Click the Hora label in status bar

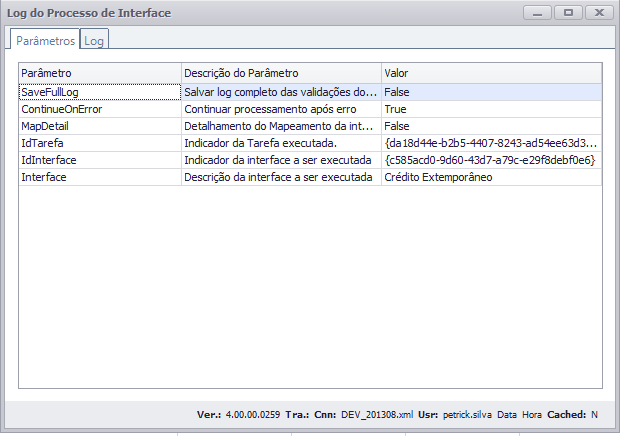tap(532, 415)
